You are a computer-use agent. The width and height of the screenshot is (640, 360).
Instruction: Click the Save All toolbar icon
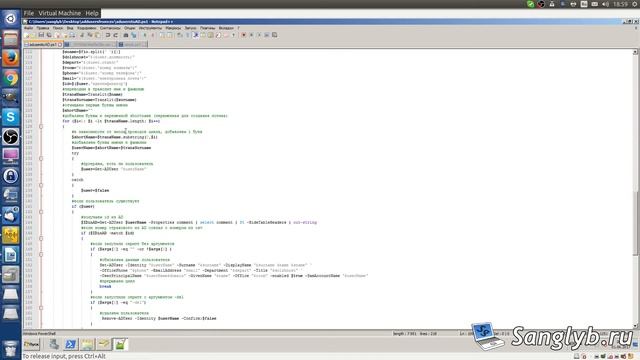click(49, 35)
